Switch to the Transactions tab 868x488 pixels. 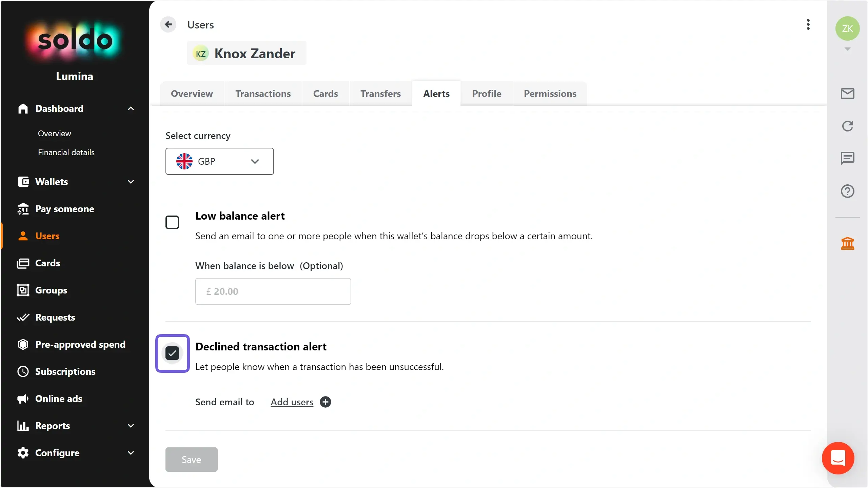[x=263, y=94]
